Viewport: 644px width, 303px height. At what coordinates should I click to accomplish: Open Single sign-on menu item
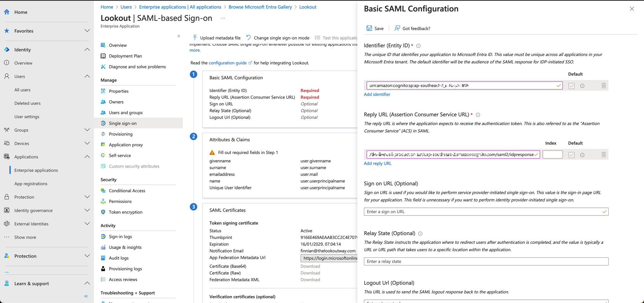tap(123, 123)
